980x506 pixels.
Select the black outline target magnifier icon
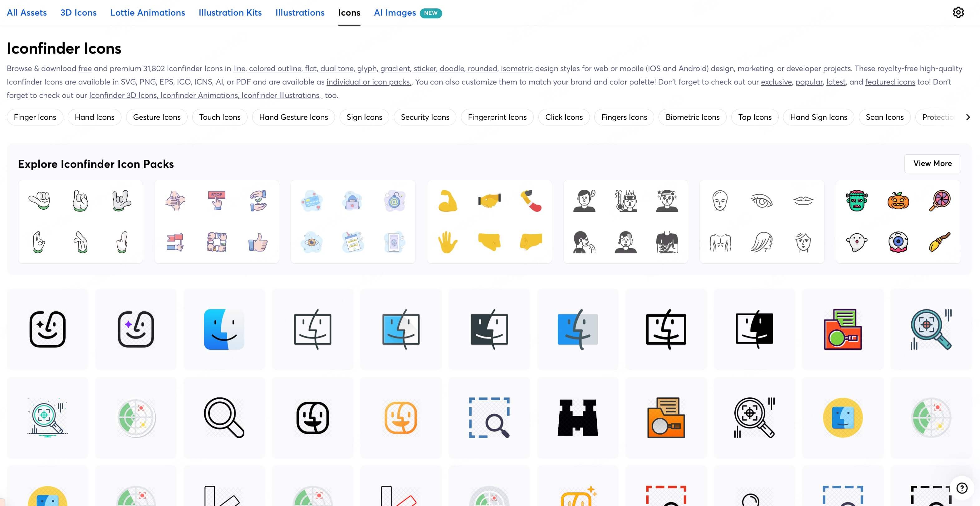[754, 417]
